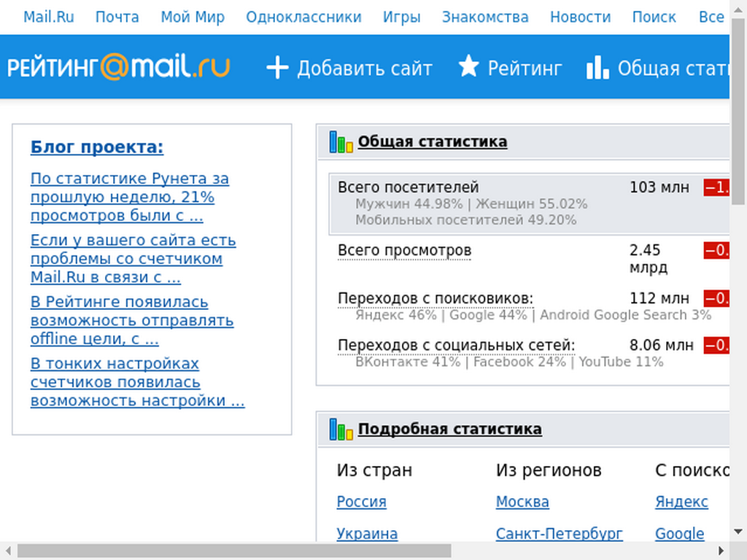Click the chart icon beside Общая статистика heading
747x560 pixels.
(x=341, y=142)
